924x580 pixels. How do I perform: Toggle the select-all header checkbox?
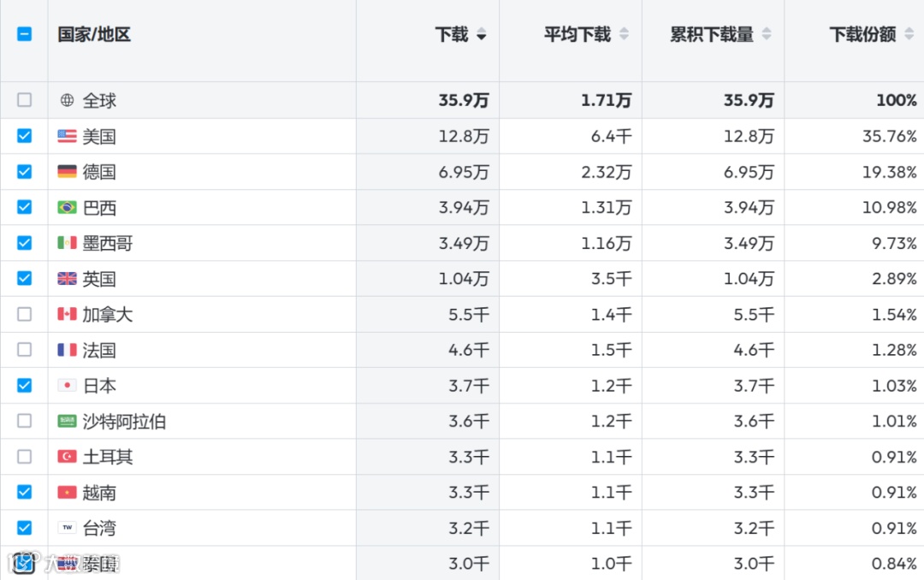[x=24, y=34]
